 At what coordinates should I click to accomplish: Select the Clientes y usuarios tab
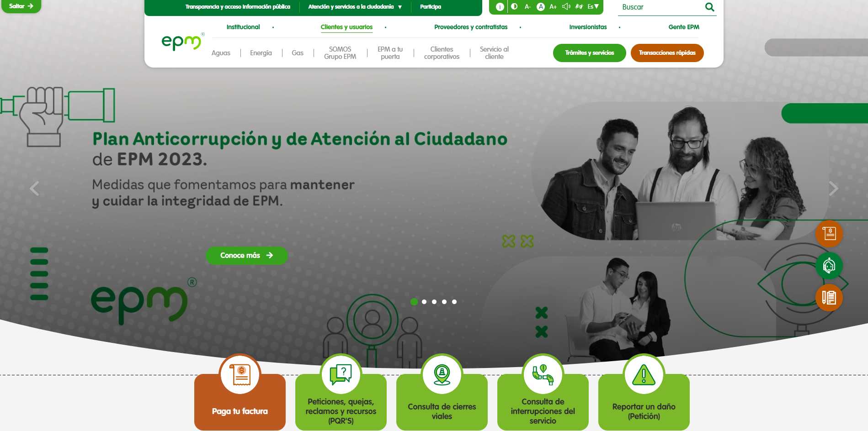click(346, 27)
